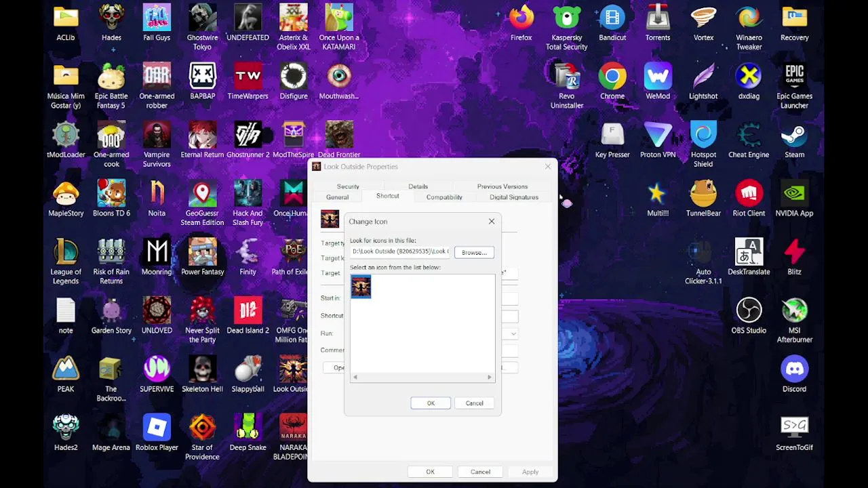Open the TunnelBear desktop shortcut
The width and height of the screenshot is (868, 488).
point(703,199)
